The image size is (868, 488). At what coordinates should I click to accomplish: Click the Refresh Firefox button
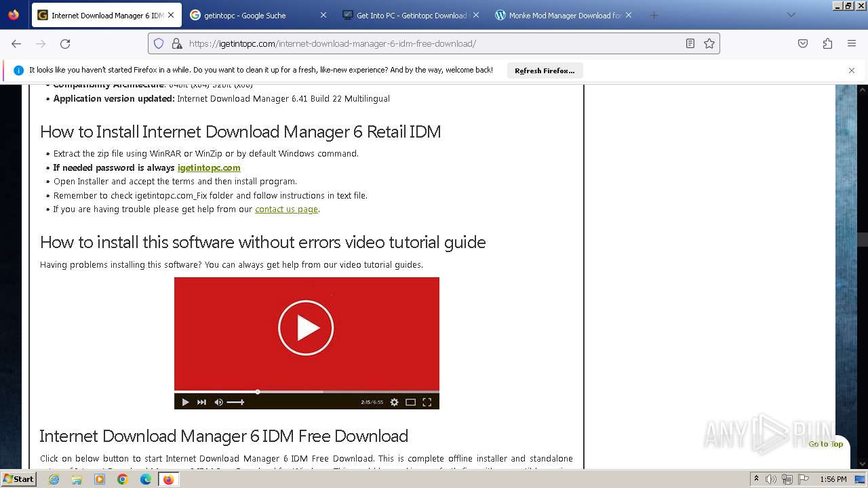(545, 70)
